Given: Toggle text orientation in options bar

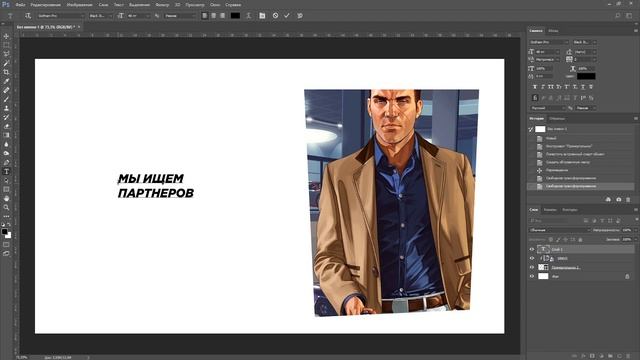Looking at the screenshot, I should (x=28, y=16).
